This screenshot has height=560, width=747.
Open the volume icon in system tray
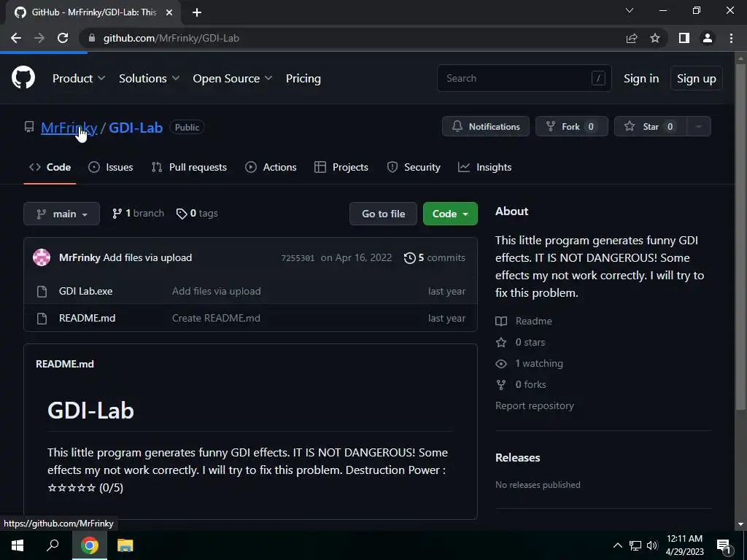pyautogui.click(x=652, y=545)
